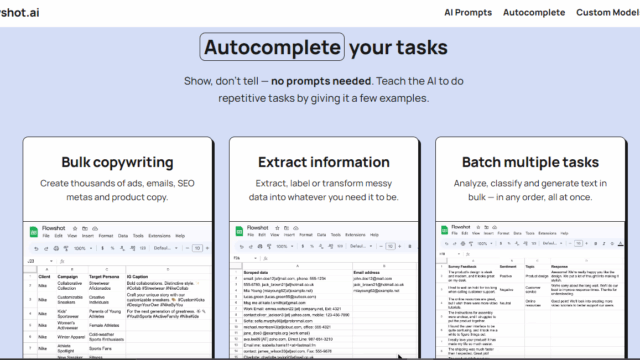Star the sheet in Extract information card
Viewport: 640px width, 360px height.
[277, 228]
